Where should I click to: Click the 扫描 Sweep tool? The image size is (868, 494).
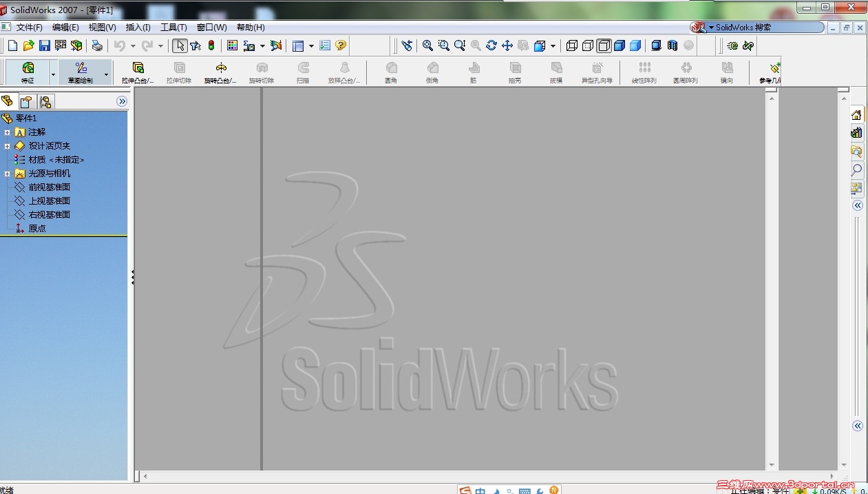(303, 72)
